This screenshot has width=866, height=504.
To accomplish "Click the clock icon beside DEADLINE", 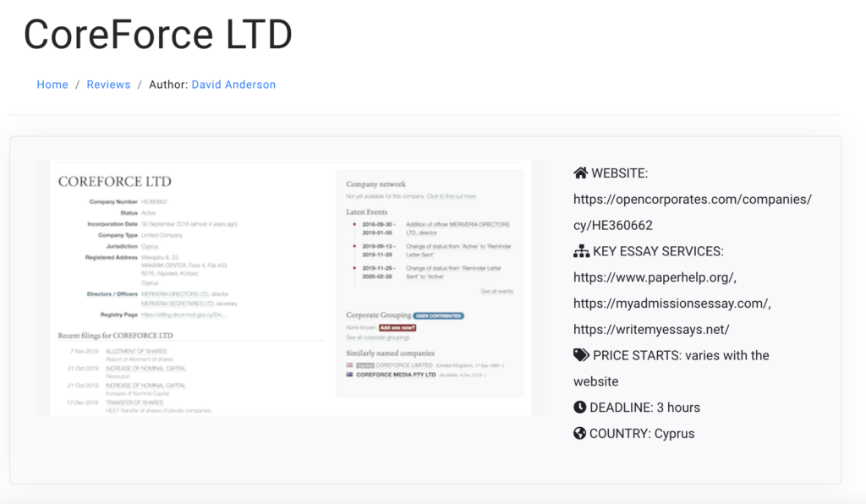I will (579, 407).
